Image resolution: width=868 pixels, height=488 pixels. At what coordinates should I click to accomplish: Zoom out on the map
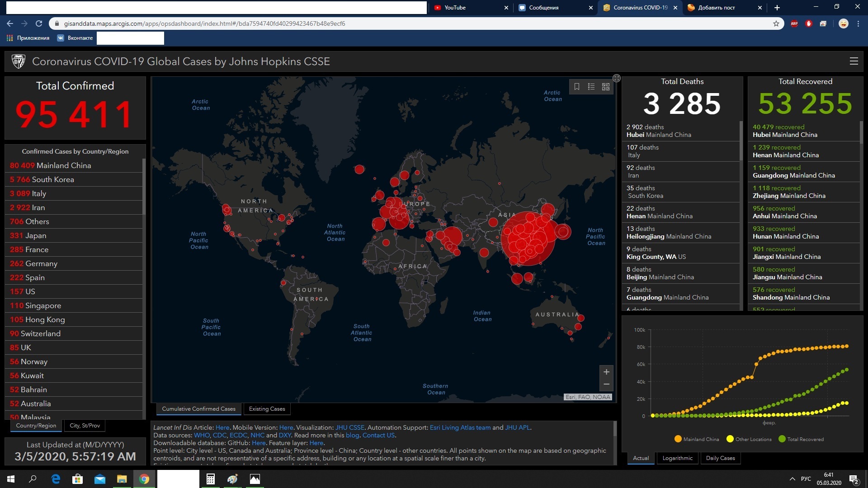606,385
